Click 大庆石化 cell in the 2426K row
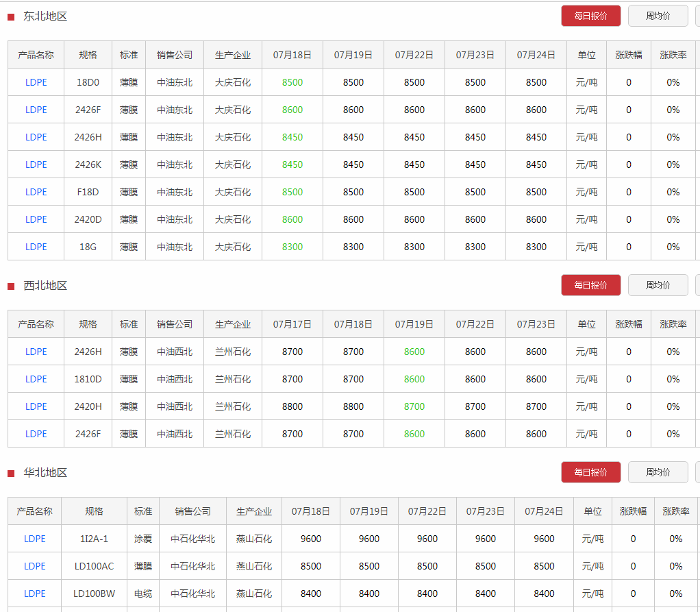Screen dimensions: 700x612 (x=233, y=165)
